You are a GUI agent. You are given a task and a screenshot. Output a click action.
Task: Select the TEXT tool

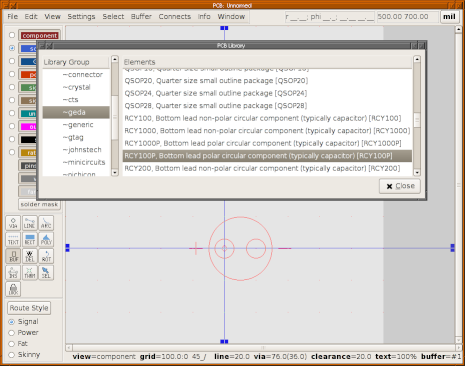pyautogui.click(x=13, y=239)
